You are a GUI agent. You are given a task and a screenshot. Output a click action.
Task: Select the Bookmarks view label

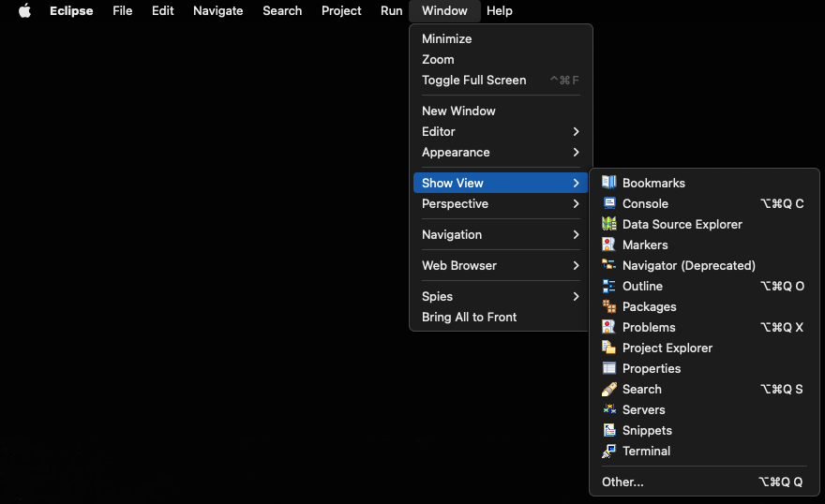click(x=653, y=183)
